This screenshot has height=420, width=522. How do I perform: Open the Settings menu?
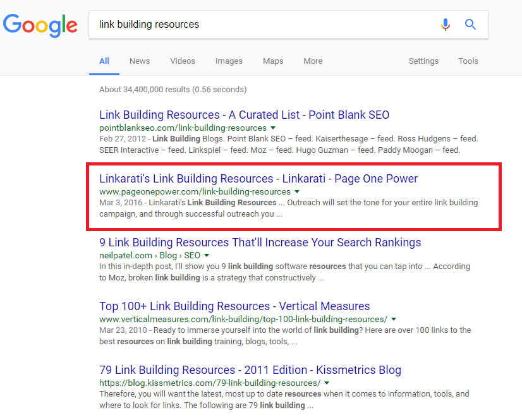(x=423, y=61)
